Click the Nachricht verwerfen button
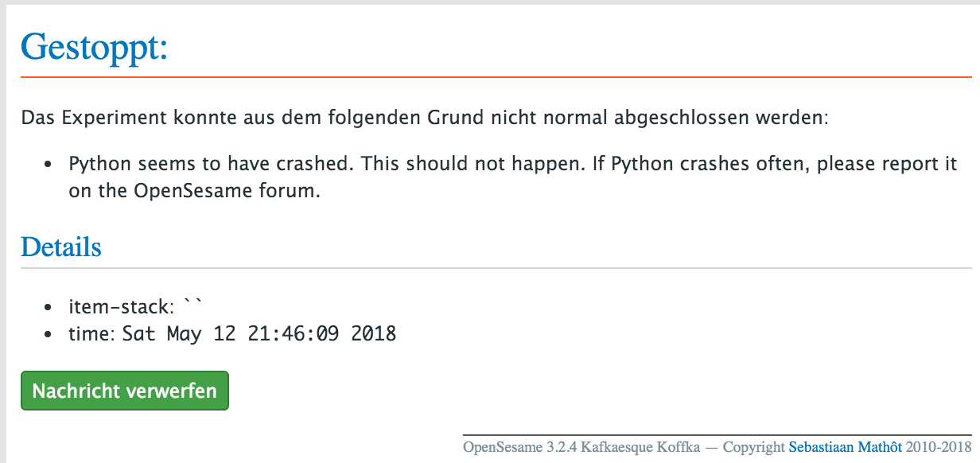Image resolution: width=980 pixels, height=463 pixels. [x=125, y=391]
